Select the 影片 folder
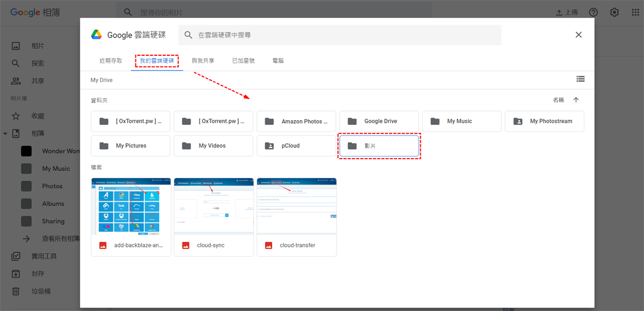Viewport: 644px width, 311px height. pyautogui.click(x=379, y=146)
